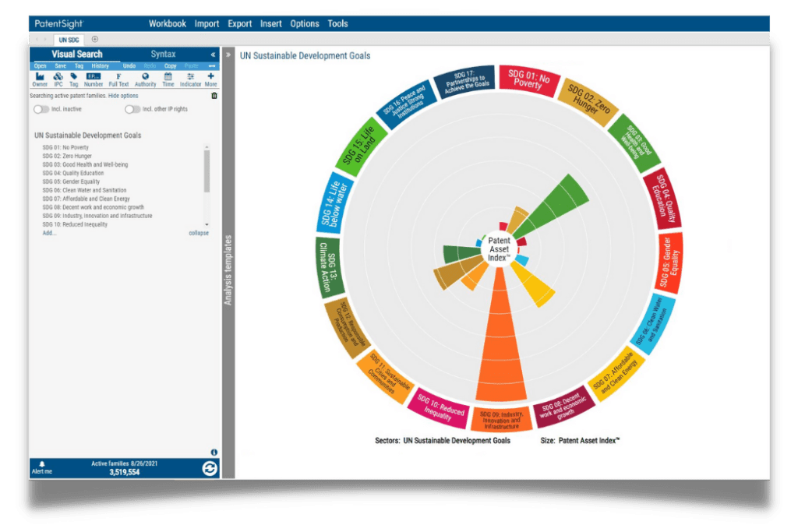Click Copy in the search toolbar
The height and width of the screenshot is (532, 798).
coord(171,66)
